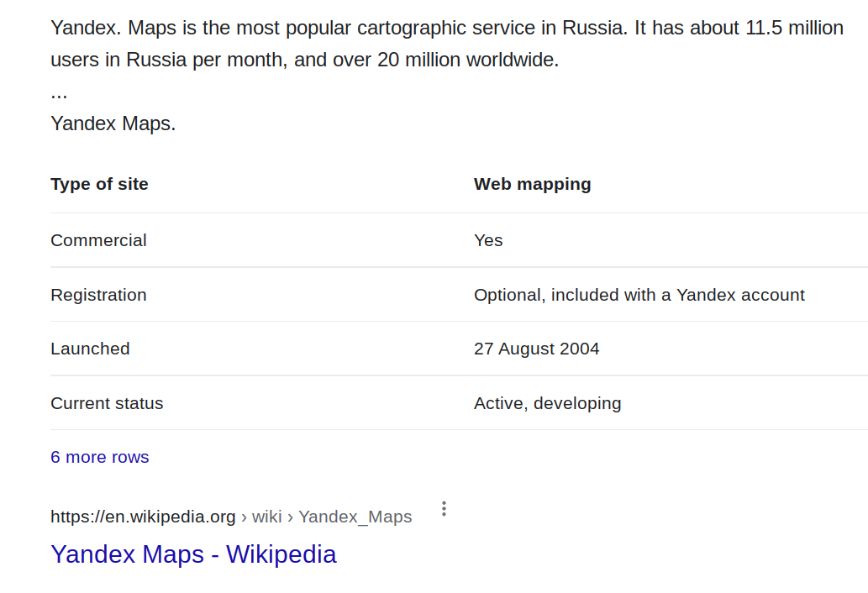Select the 'Web mapping' header cell

(533, 184)
